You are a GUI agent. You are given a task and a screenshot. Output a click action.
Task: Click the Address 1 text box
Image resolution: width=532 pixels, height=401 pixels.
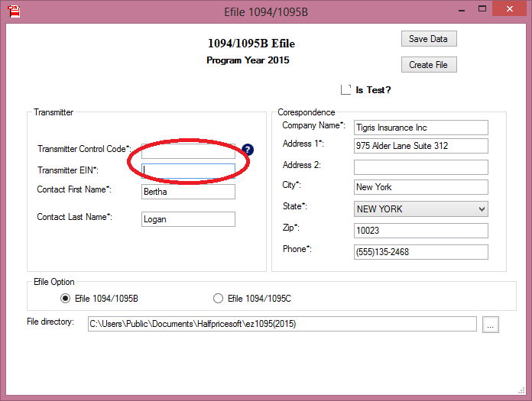(x=420, y=146)
